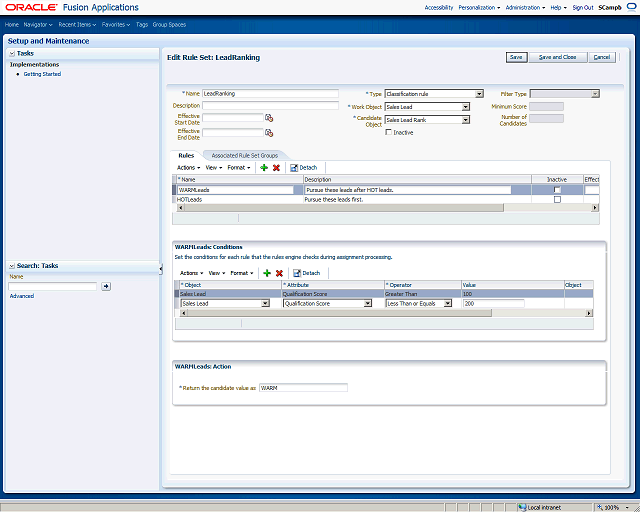Collapse the Tasks panel header

tap(12, 53)
